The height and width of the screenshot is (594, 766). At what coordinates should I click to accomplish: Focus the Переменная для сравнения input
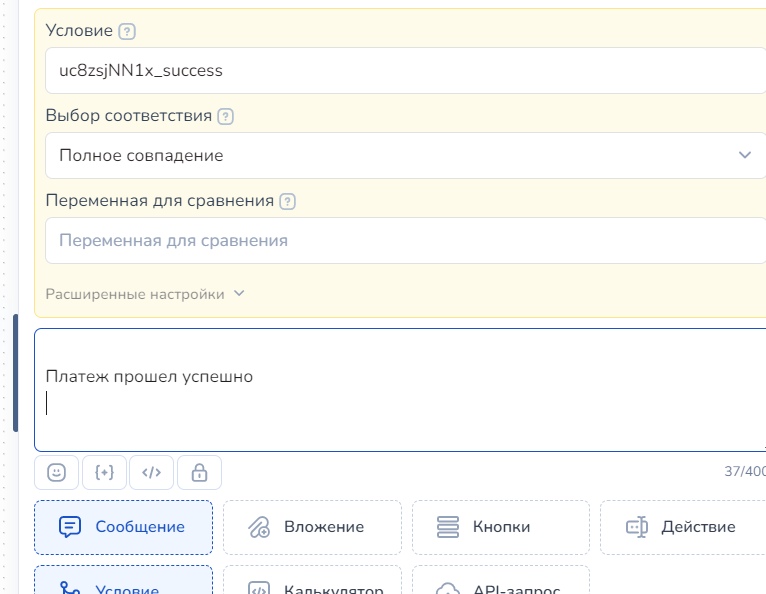(x=404, y=241)
